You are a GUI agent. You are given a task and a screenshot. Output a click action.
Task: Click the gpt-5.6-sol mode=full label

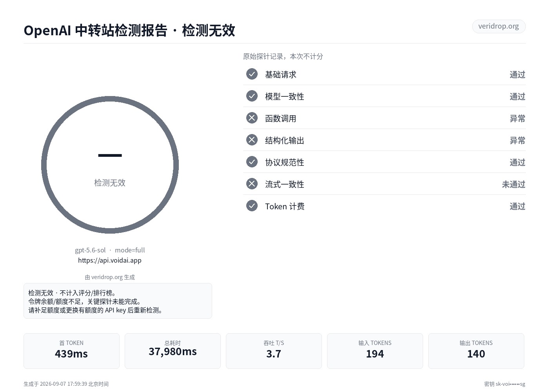point(110,250)
